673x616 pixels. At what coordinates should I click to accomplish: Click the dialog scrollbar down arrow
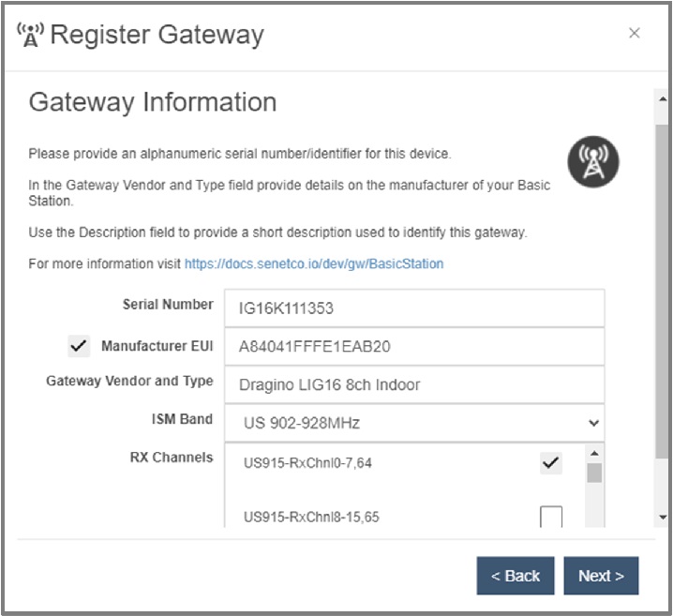(663, 517)
